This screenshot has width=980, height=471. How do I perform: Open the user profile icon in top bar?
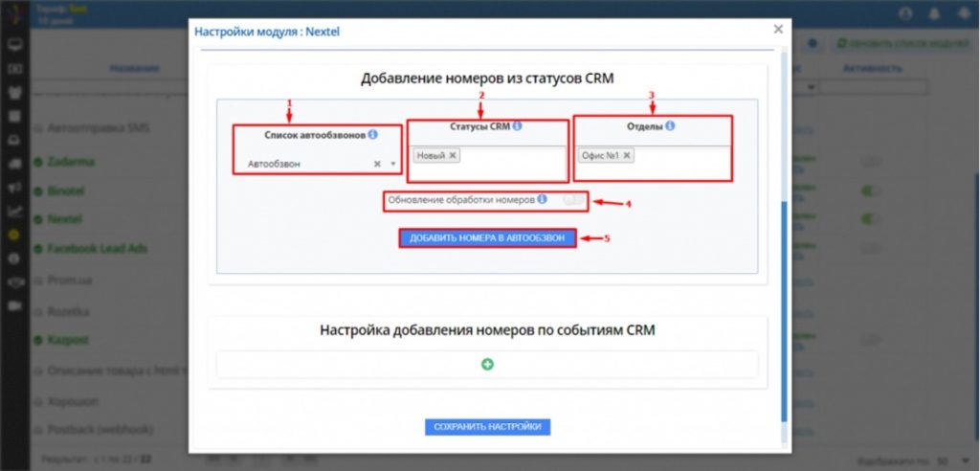tap(905, 13)
